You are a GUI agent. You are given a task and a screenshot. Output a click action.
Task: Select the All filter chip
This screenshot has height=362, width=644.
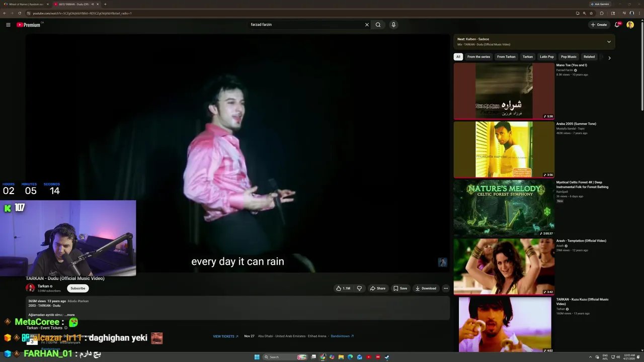[458, 57]
